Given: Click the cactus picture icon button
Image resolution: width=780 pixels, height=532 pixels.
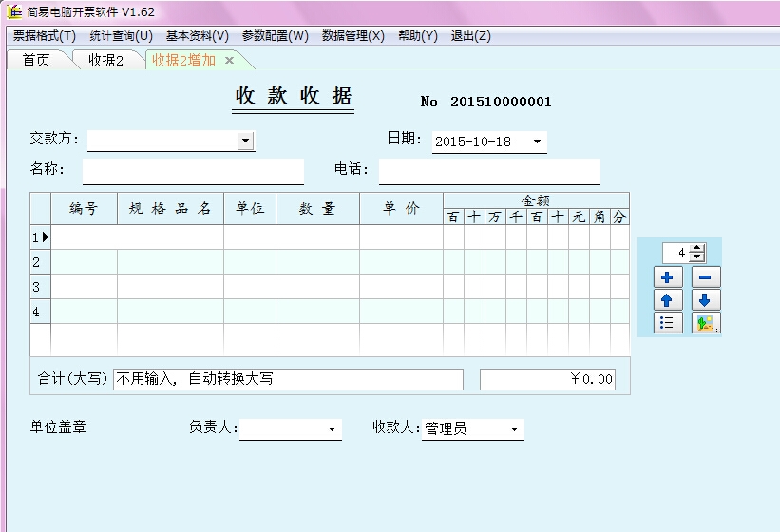Looking at the screenshot, I should click(x=706, y=323).
